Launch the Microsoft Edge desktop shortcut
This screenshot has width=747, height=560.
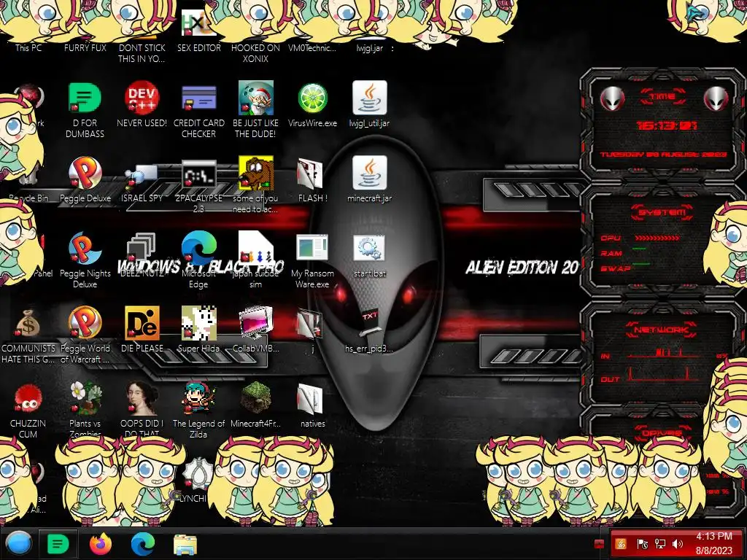coord(198,248)
